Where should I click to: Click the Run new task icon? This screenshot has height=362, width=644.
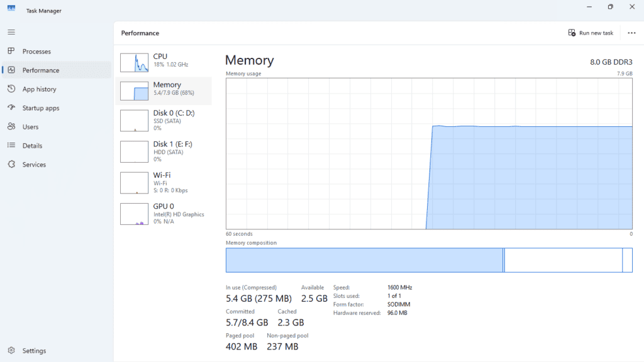tap(572, 33)
